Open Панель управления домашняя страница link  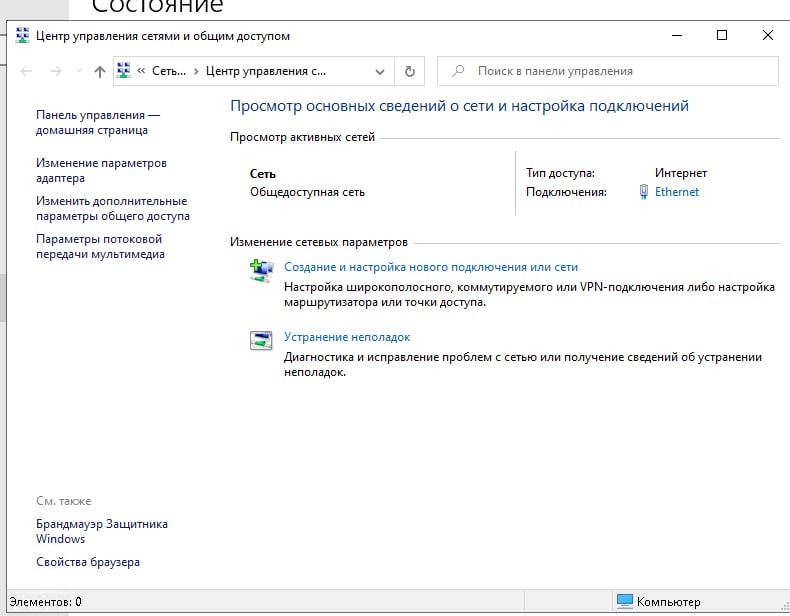click(98, 122)
